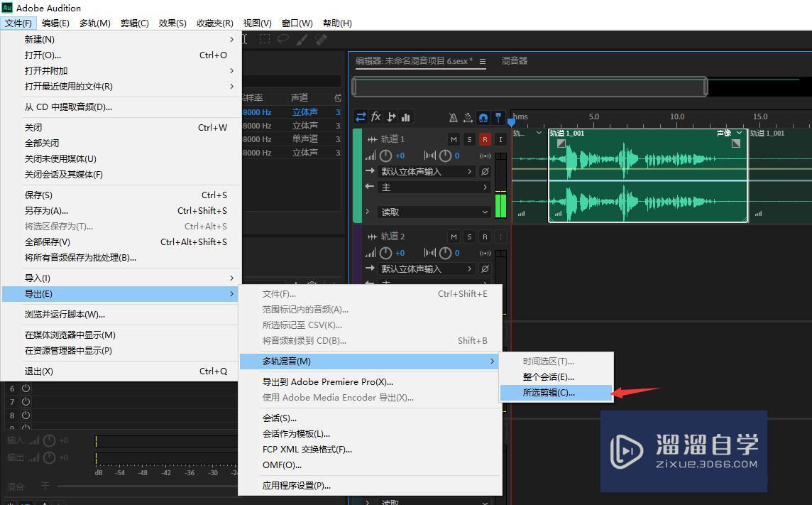
Task: Expand the 打开并附加 submenu
Action: tap(121, 70)
